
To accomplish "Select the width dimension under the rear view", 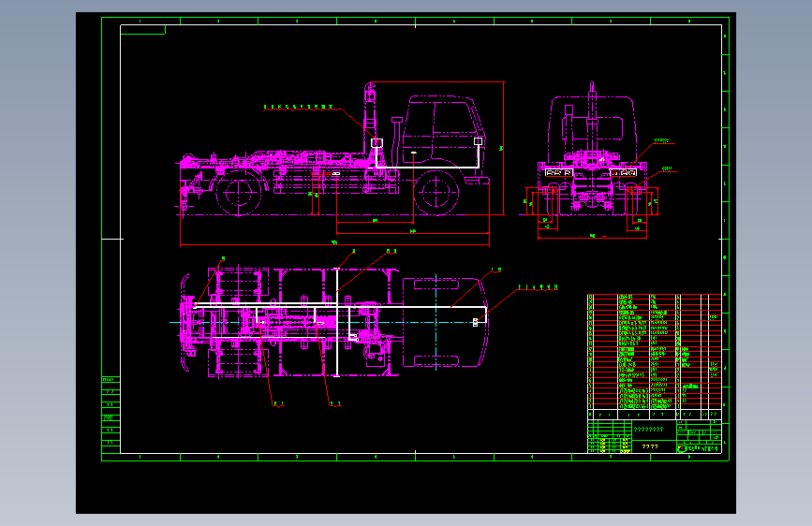I will tap(593, 237).
